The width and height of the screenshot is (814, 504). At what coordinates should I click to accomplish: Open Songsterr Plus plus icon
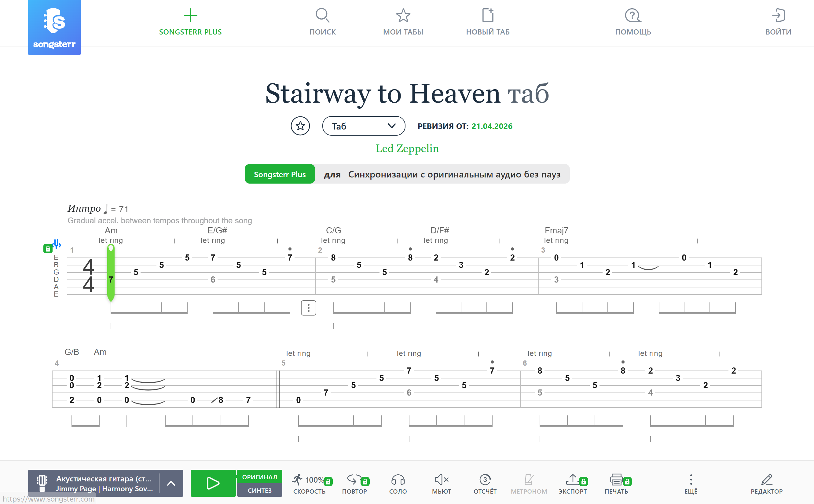tap(190, 15)
